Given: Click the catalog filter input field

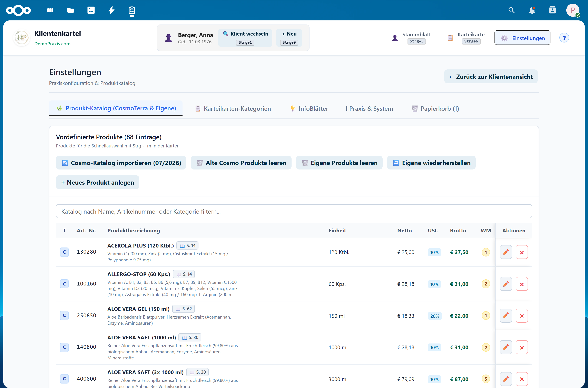Looking at the screenshot, I should (x=294, y=211).
